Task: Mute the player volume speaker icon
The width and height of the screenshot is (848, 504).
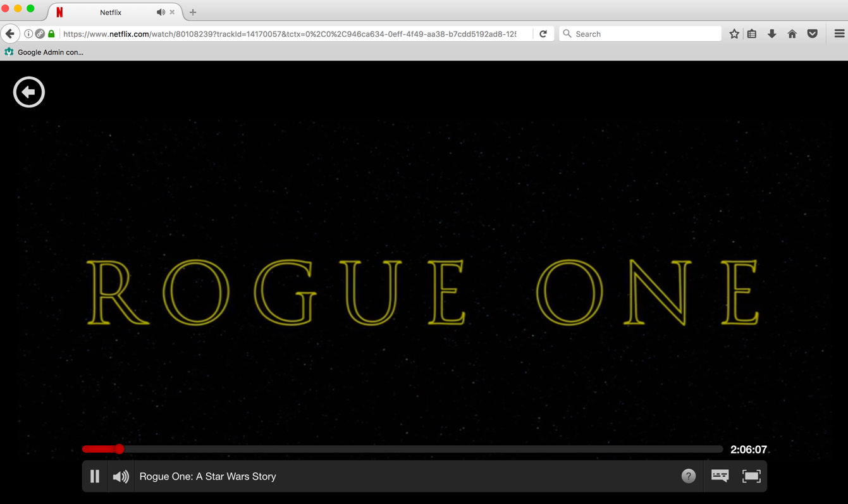Action: pyautogui.click(x=121, y=476)
